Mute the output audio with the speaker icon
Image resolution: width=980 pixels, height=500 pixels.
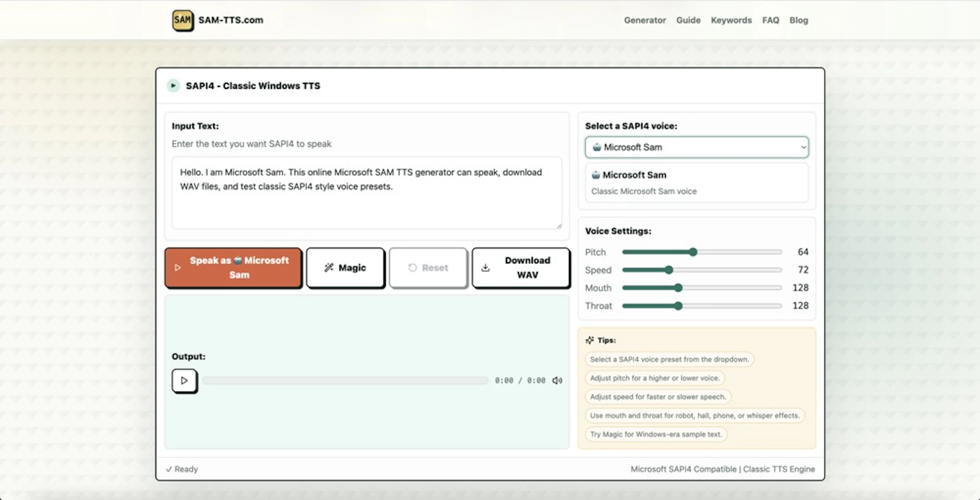pyautogui.click(x=557, y=381)
